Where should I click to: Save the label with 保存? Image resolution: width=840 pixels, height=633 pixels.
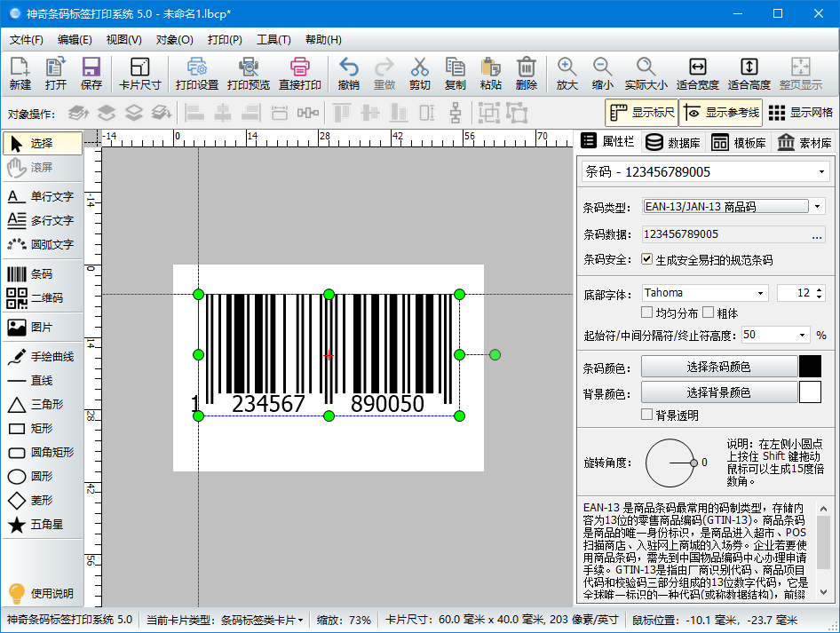(91, 74)
